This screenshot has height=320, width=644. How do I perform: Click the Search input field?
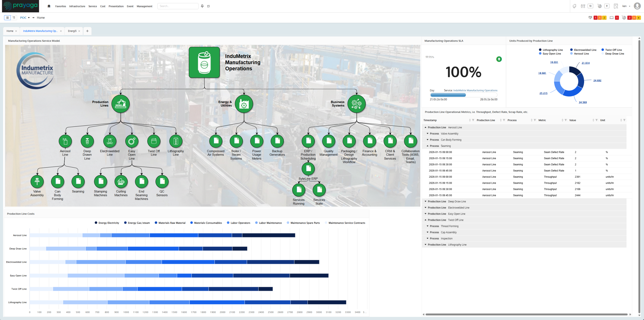click(178, 6)
